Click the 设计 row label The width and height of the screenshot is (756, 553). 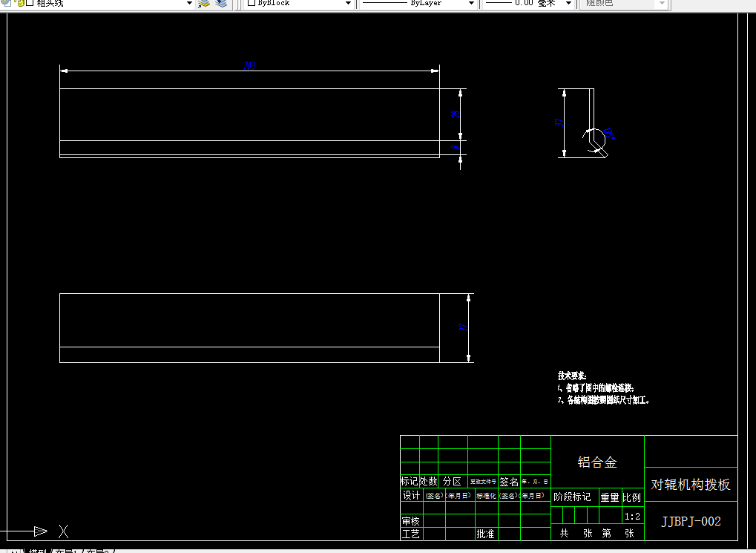411,495
